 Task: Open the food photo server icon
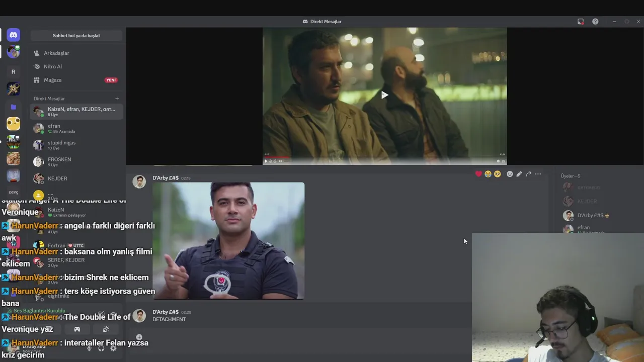click(x=14, y=158)
